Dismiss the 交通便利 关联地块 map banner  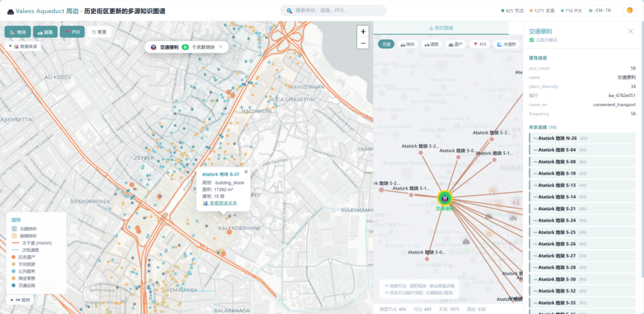221,47
